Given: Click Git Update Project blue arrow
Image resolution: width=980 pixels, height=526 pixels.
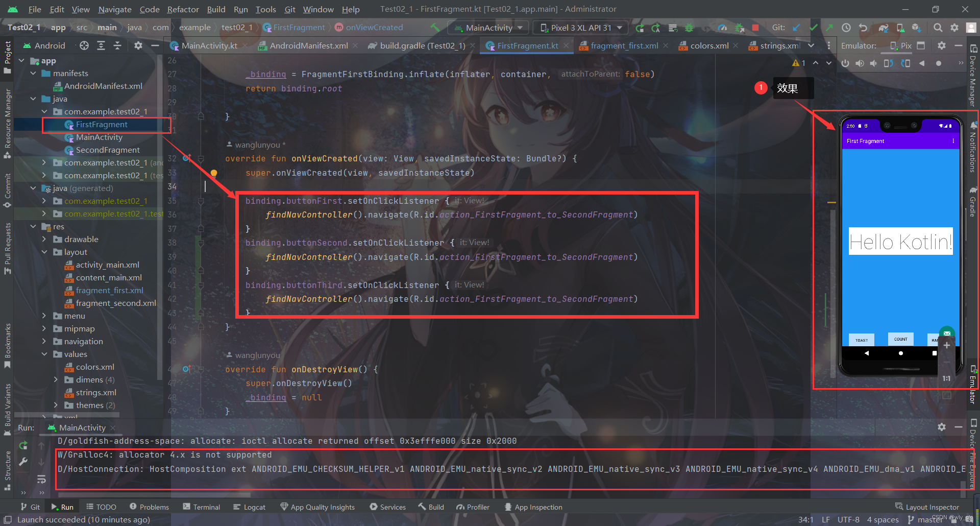Looking at the screenshot, I should pyautogui.click(x=796, y=28).
